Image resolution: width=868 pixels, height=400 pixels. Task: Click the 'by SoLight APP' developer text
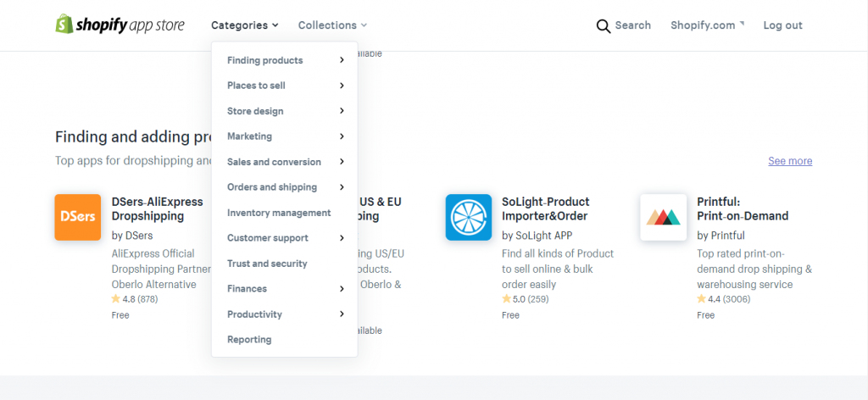(x=537, y=236)
